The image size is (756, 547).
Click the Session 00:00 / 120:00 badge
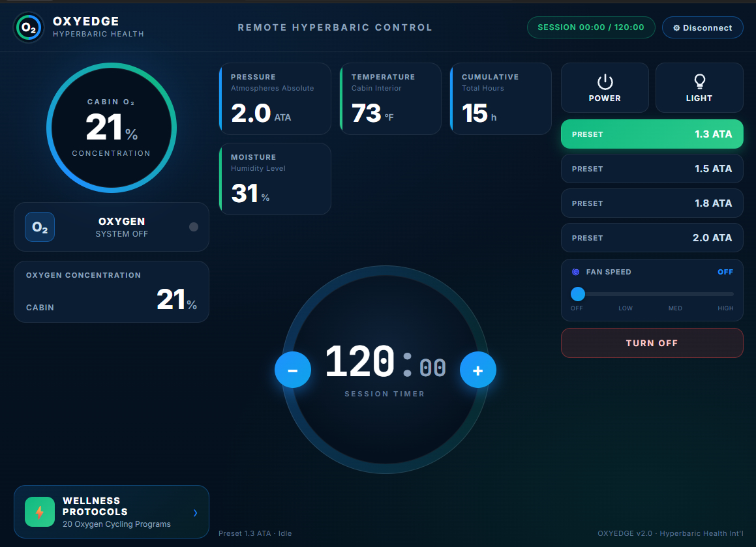(590, 27)
